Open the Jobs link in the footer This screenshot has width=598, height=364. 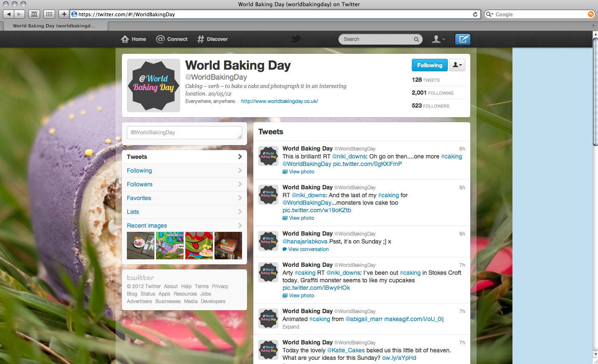click(206, 294)
